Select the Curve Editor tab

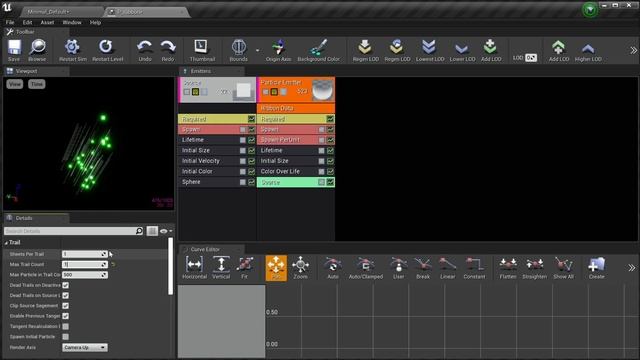tap(205, 249)
